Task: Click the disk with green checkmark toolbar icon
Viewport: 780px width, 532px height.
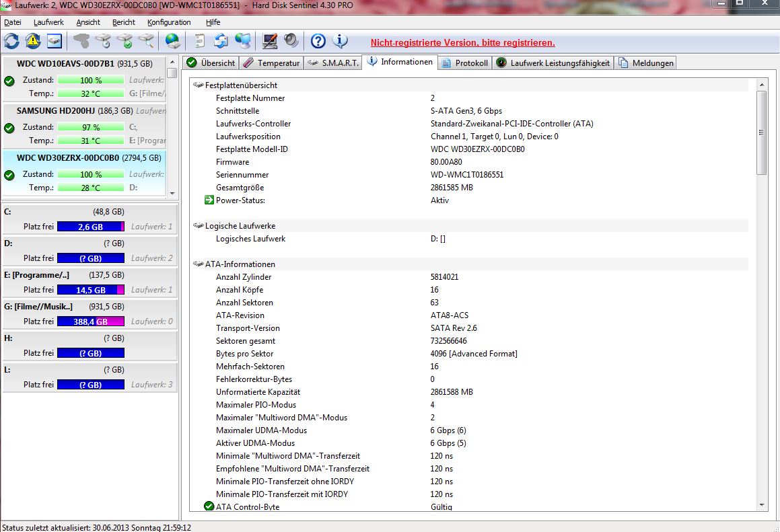Action: tap(125, 41)
